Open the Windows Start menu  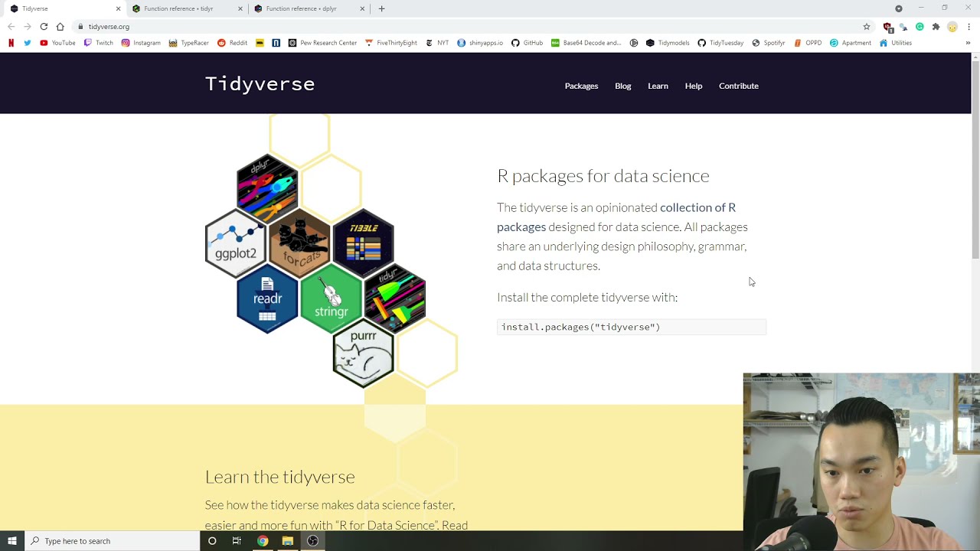click(x=11, y=541)
